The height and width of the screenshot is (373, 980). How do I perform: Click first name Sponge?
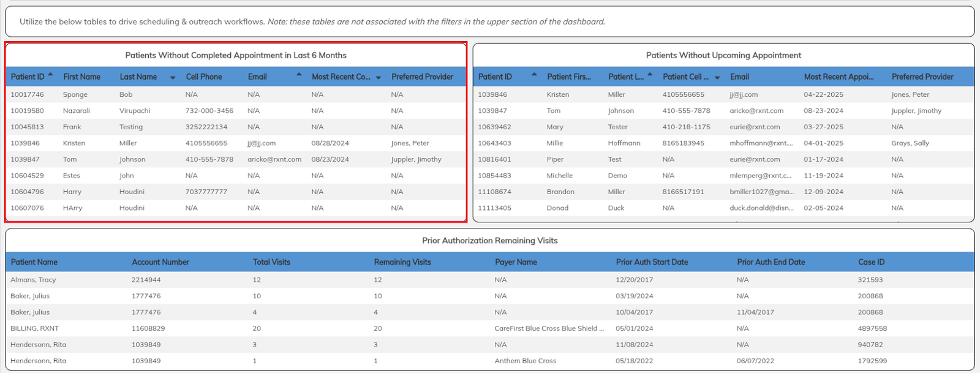point(75,94)
